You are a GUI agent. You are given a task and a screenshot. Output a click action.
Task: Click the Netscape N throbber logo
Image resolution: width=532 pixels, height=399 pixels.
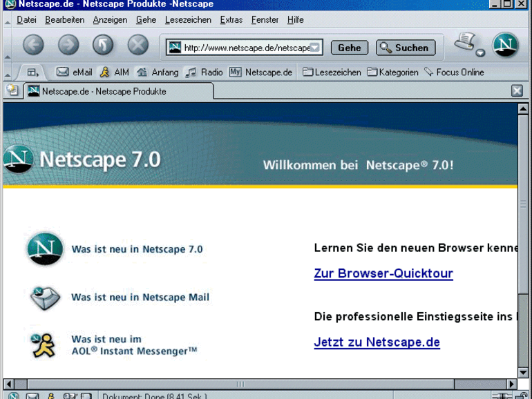pyautogui.click(x=505, y=45)
